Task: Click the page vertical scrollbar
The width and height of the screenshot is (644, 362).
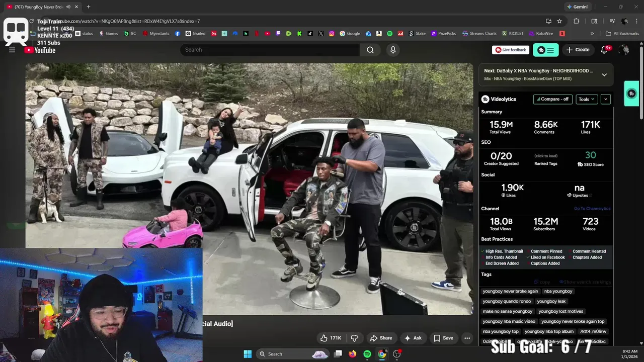Action: (641, 83)
